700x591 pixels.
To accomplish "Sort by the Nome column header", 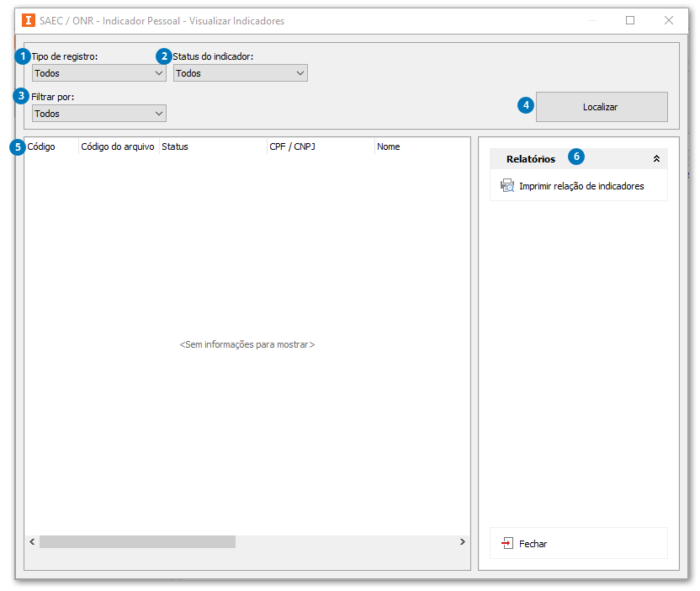I will (422, 146).
